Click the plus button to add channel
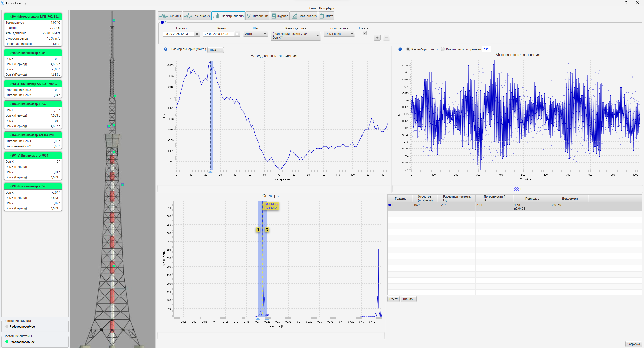Image resolution: width=644 pixels, height=348 pixels. pyautogui.click(x=377, y=38)
